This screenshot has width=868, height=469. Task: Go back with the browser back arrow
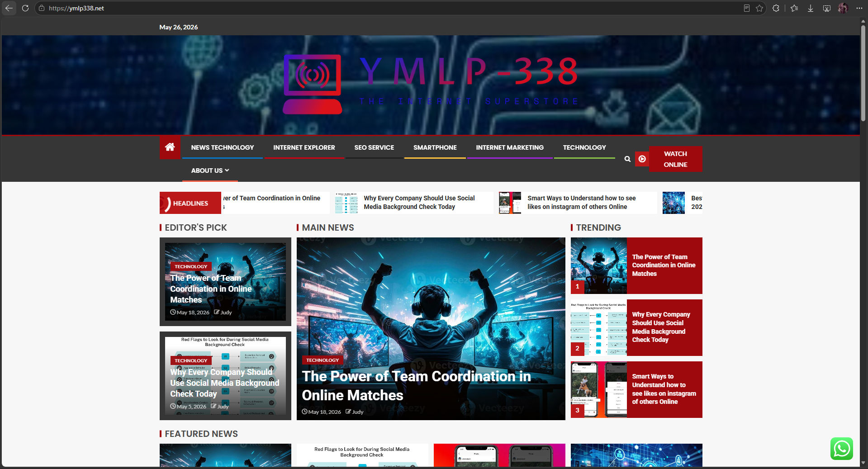(9, 8)
